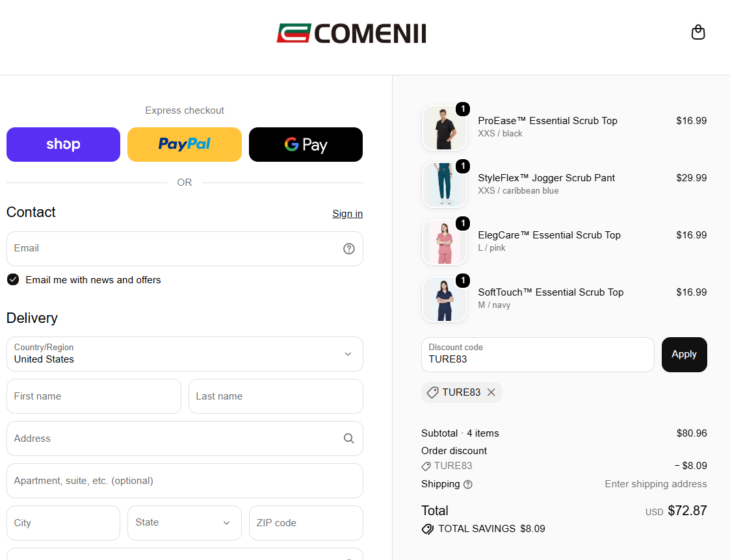730x560 pixels.
Task: Pay with PayPal express checkout
Action: tap(185, 145)
